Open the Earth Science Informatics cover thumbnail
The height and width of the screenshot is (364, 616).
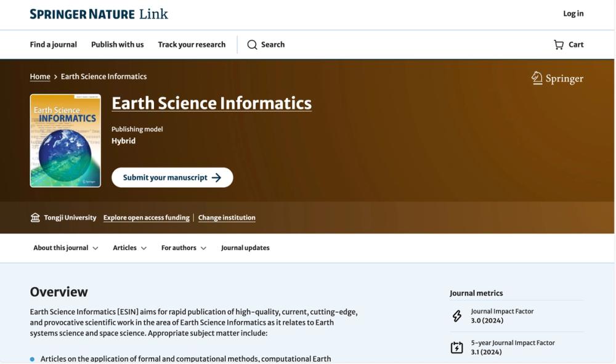[66, 140]
